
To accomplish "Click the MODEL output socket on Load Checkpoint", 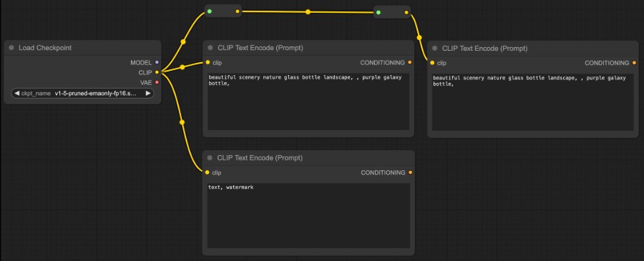I will point(157,62).
